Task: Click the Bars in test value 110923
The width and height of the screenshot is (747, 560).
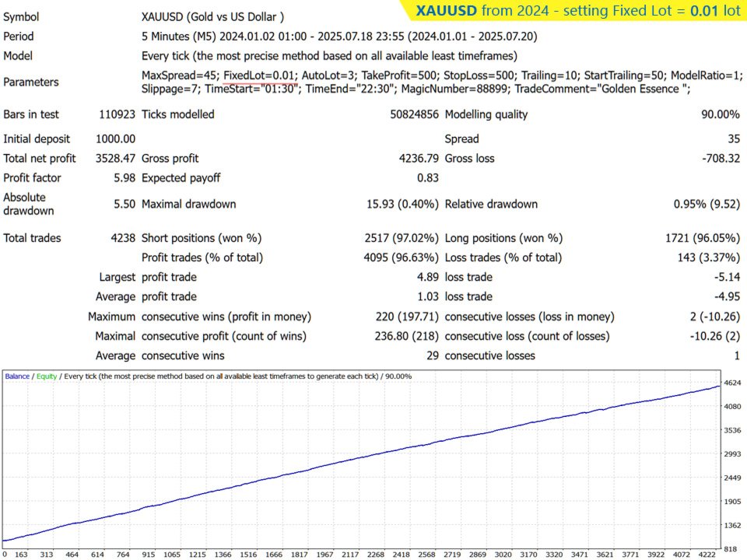Action: [117, 114]
